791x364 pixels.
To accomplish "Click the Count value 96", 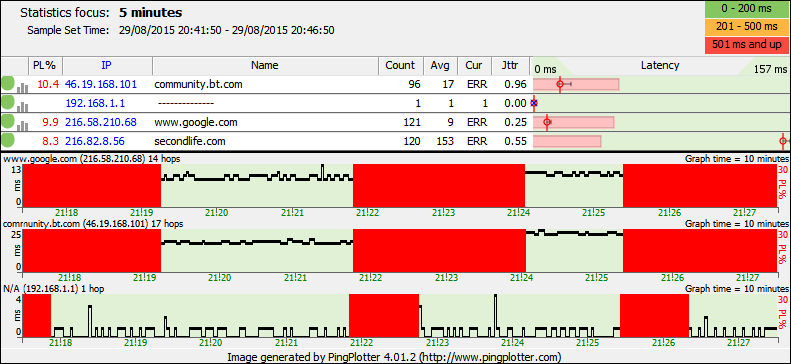I will [x=414, y=84].
